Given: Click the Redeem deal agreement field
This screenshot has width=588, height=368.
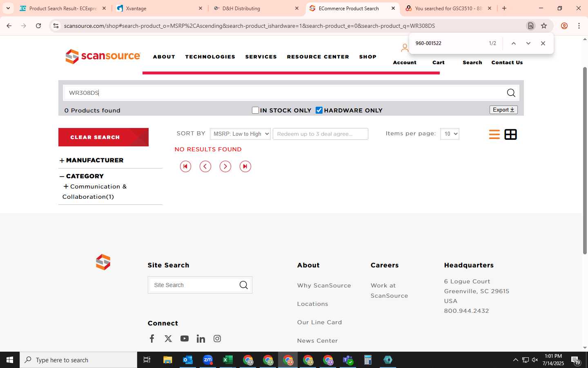Looking at the screenshot, I should point(320,134).
